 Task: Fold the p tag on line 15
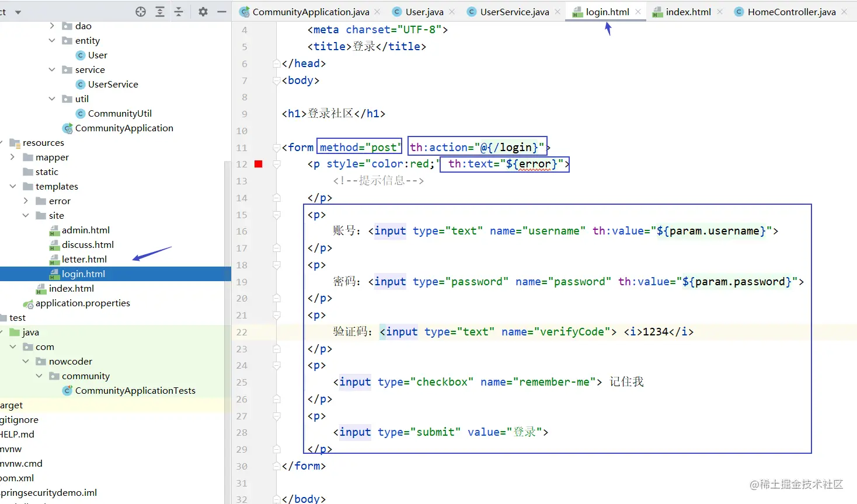point(277,215)
